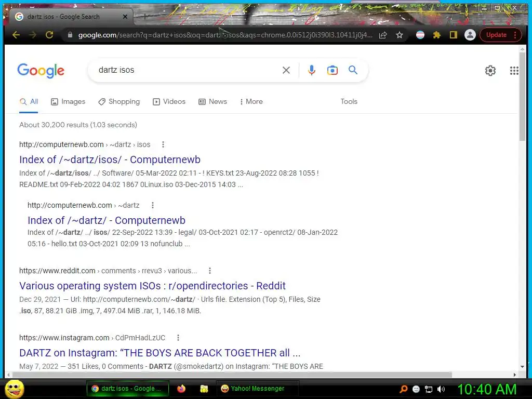Open options menu for computernewb.com ~dartz result

pos(153,205)
